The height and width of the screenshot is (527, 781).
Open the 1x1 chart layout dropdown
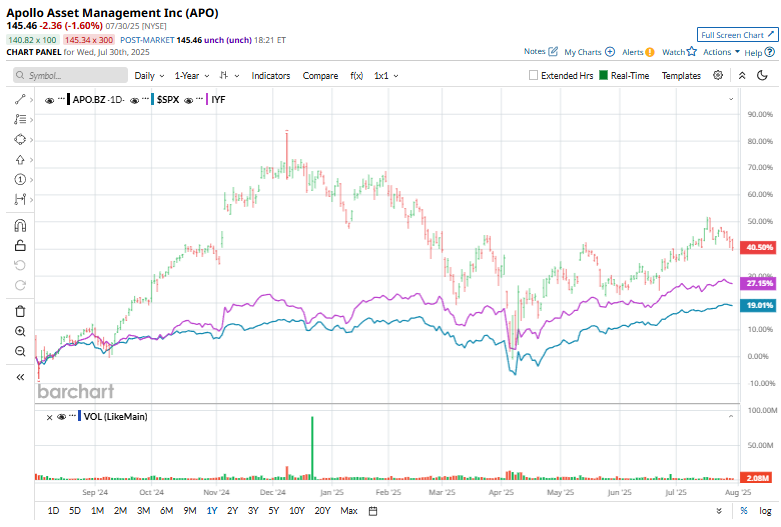coord(386,76)
